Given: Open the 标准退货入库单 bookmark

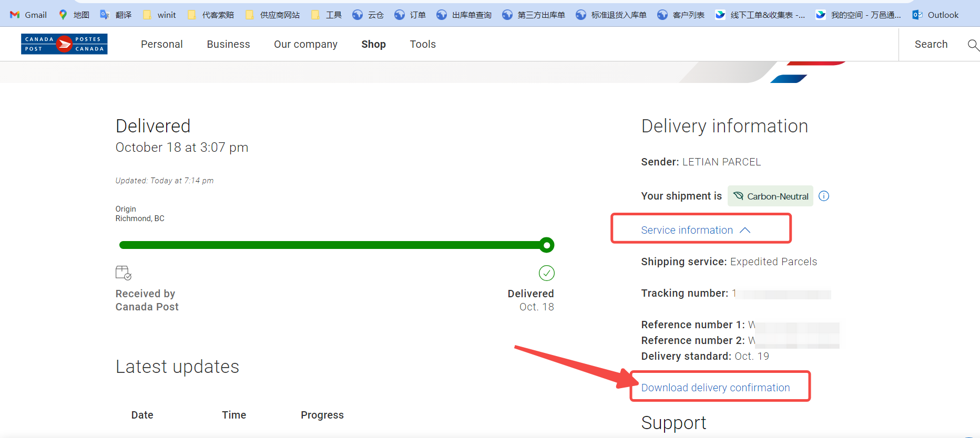Looking at the screenshot, I should click(611, 15).
